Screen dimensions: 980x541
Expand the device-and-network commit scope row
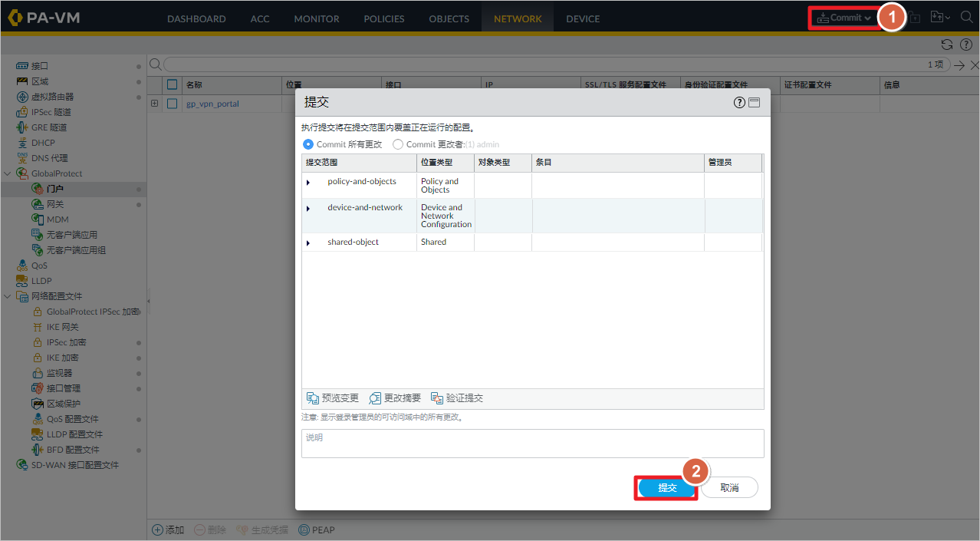click(308, 209)
